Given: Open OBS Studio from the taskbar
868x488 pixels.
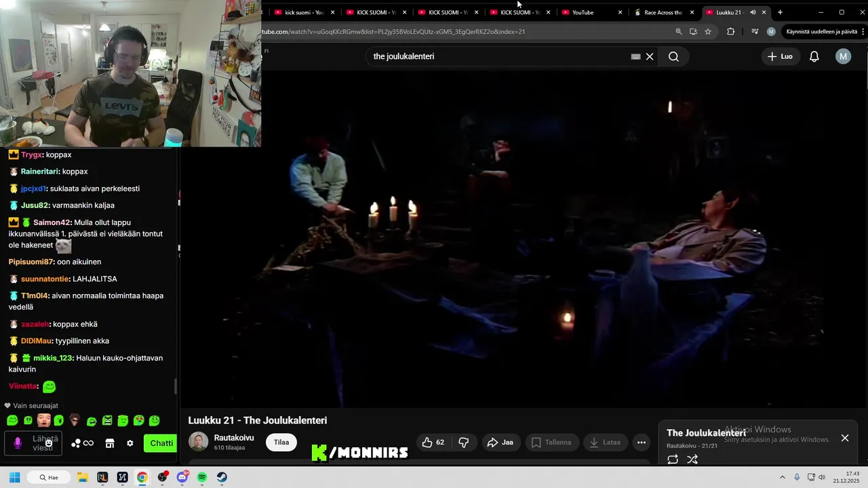Looking at the screenshot, I should click(x=162, y=477).
